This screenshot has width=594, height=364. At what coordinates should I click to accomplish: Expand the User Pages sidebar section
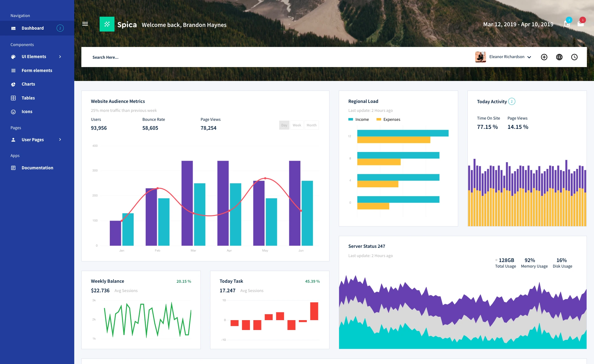tap(32, 139)
